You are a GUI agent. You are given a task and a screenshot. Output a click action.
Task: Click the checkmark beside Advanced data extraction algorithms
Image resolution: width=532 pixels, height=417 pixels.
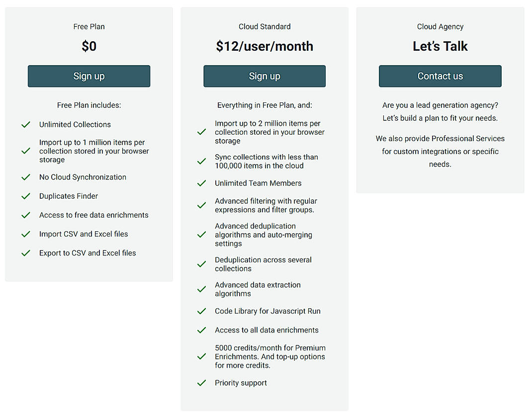click(201, 289)
